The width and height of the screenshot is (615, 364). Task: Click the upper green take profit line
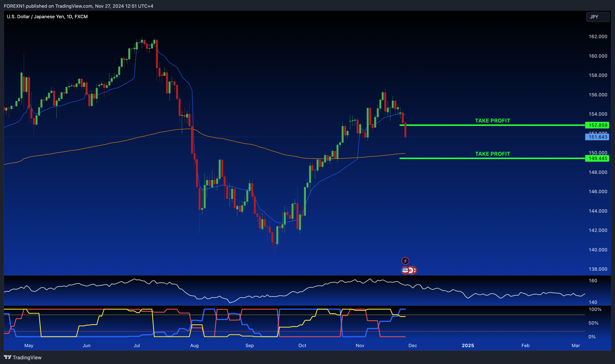[492, 125]
